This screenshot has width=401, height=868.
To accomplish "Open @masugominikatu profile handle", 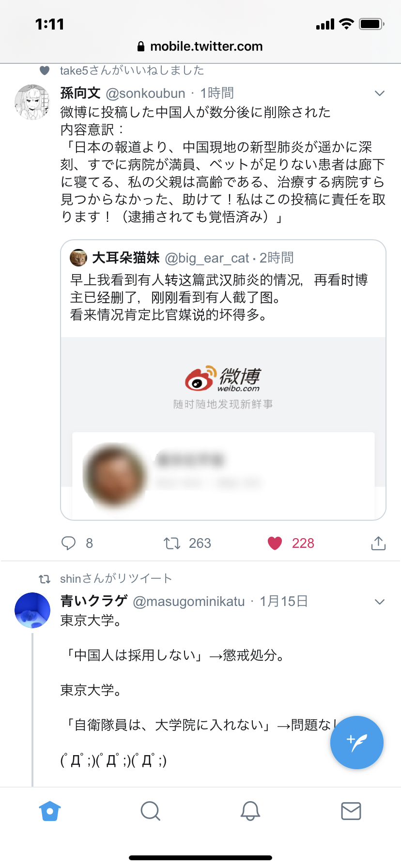I will (x=189, y=602).
